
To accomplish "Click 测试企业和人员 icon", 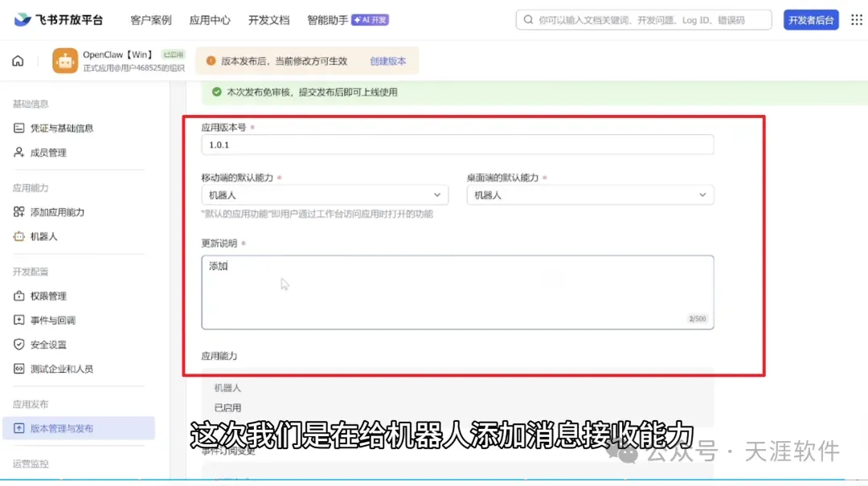I will (x=18, y=369).
